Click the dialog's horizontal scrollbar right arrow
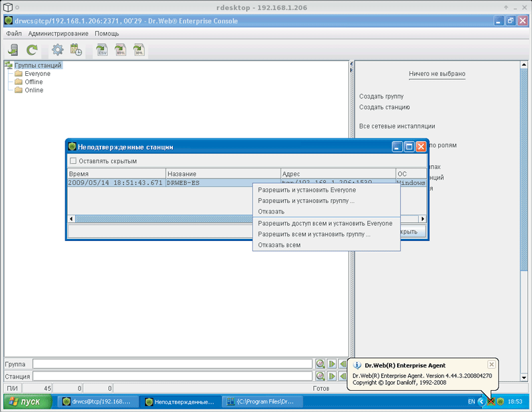Viewport: 532px width, 412px height. [423, 219]
